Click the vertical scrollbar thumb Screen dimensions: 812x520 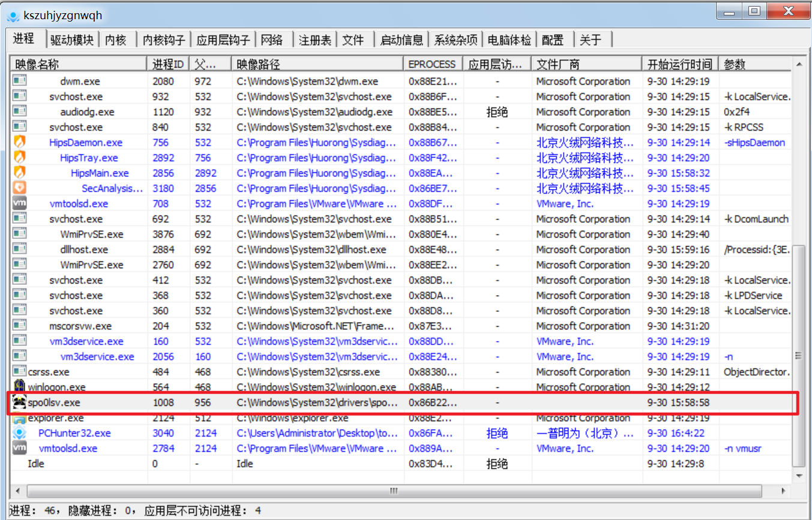(x=798, y=355)
